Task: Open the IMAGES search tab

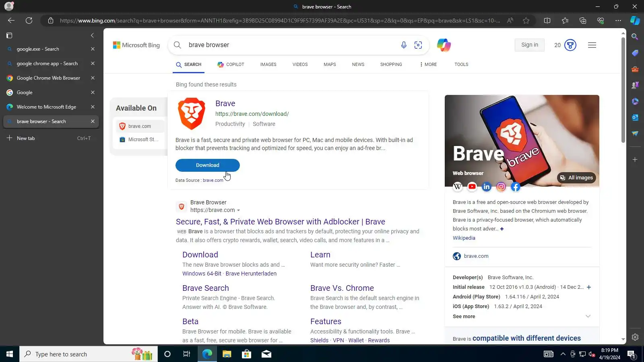Action: (268, 64)
